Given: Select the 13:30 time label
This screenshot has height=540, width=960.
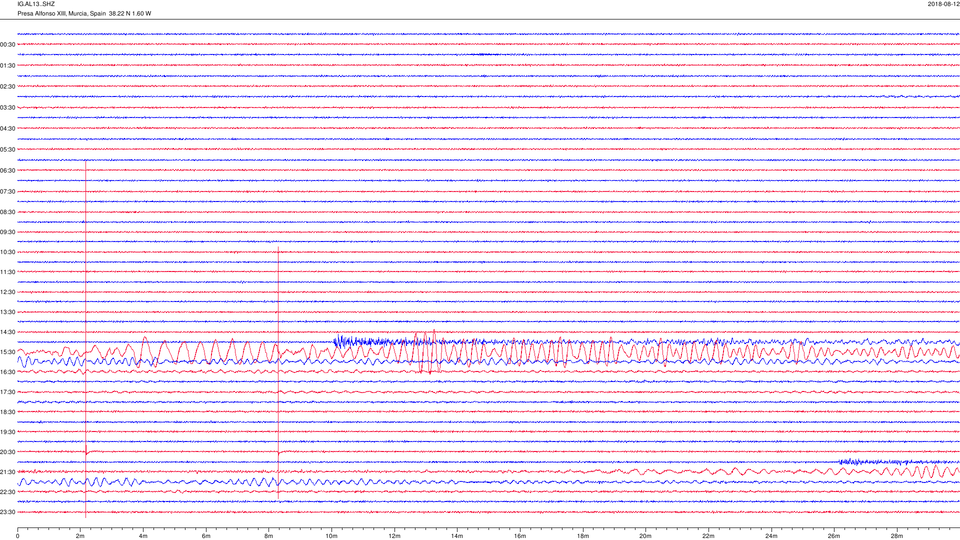Looking at the screenshot, I should tap(8, 312).
